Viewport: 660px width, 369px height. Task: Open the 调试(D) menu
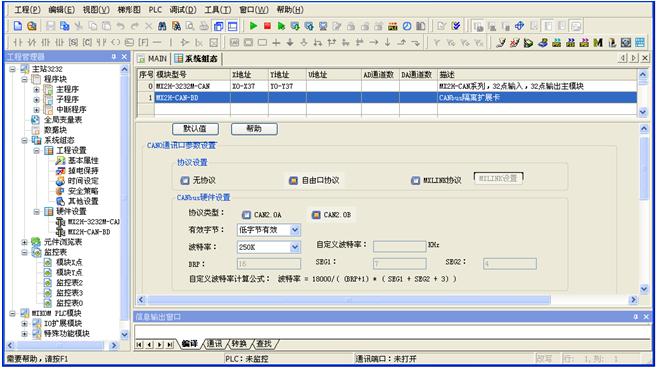(x=183, y=9)
